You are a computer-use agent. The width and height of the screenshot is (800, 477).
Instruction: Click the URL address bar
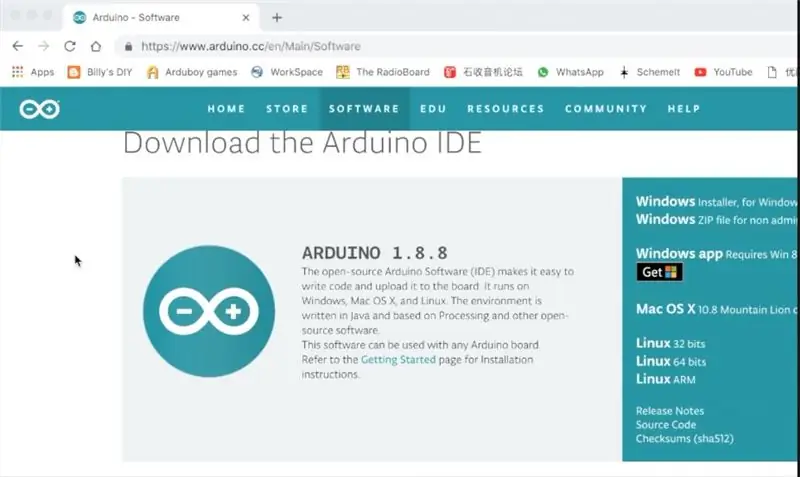click(454, 46)
